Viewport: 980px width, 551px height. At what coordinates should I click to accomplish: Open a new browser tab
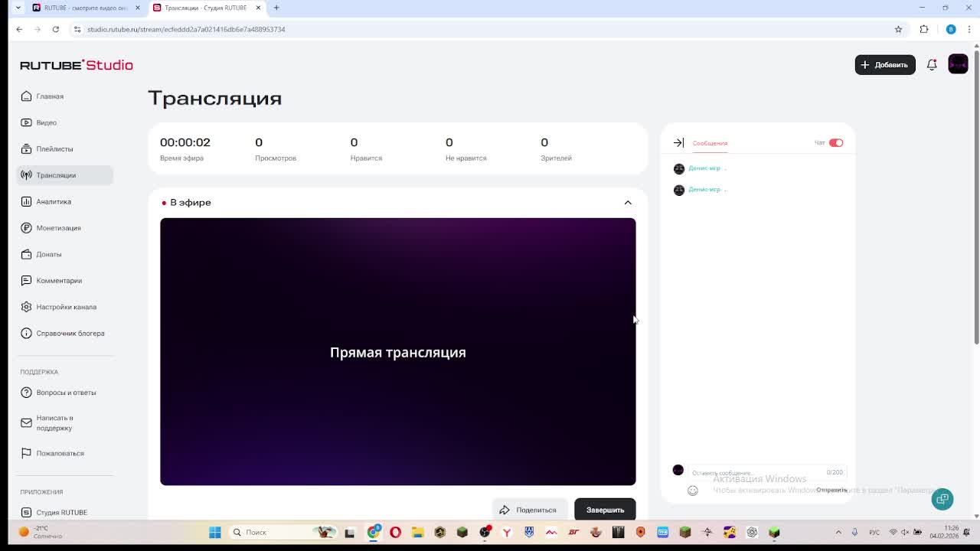276,8
